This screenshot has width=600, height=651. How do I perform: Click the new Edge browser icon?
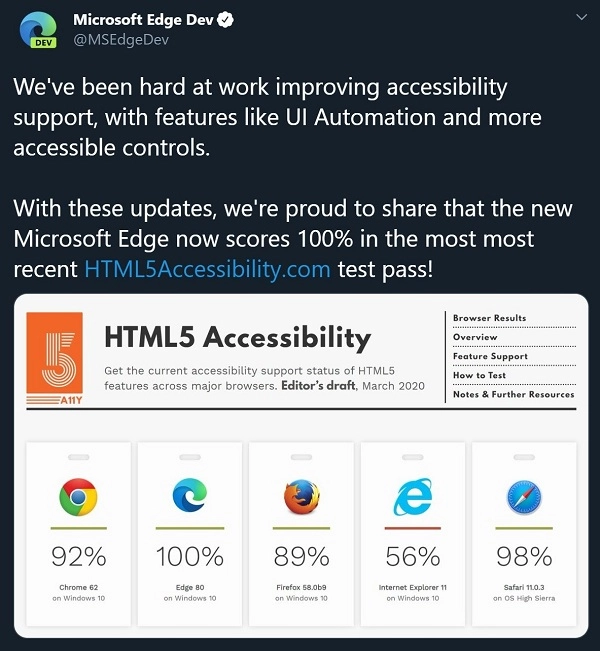(190, 495)
